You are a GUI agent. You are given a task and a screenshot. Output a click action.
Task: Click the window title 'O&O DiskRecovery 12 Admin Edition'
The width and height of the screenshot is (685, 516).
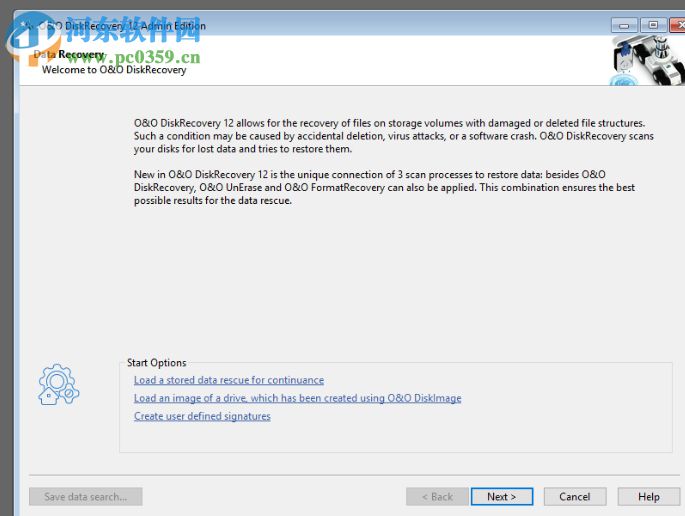pos(122,26)
